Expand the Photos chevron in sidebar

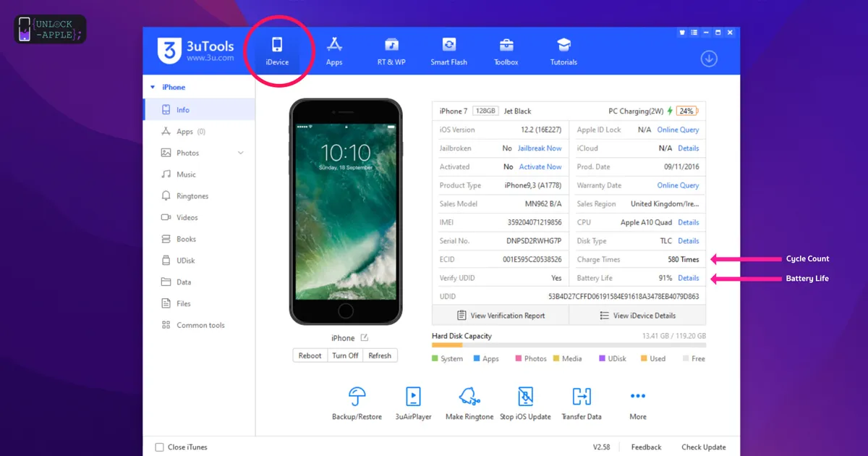click(241, 153)
